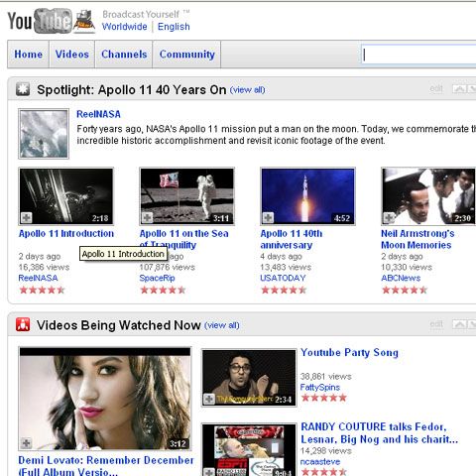The height and width of the screenshot is (476, 476).
Task: Edit the Spotlight module
Action: coord(436,88)
